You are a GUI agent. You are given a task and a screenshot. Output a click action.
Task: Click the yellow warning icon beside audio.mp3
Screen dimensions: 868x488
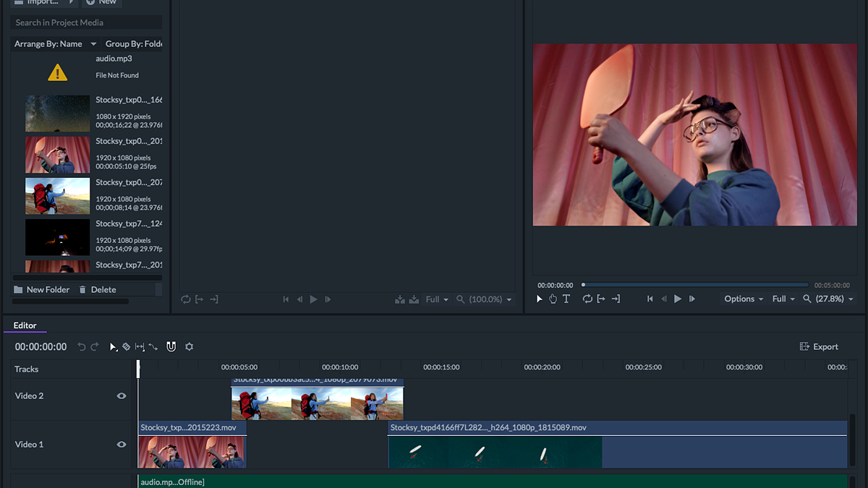point(58,72)
